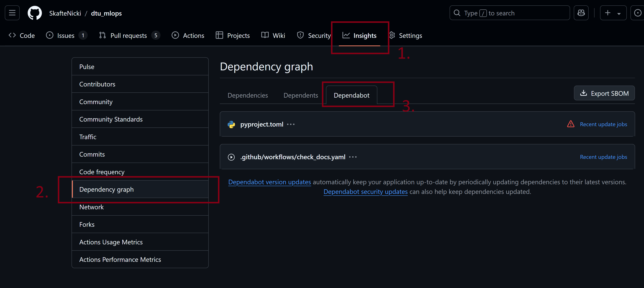Click the issues circle icon in top bar

click(x=638, y=13)
